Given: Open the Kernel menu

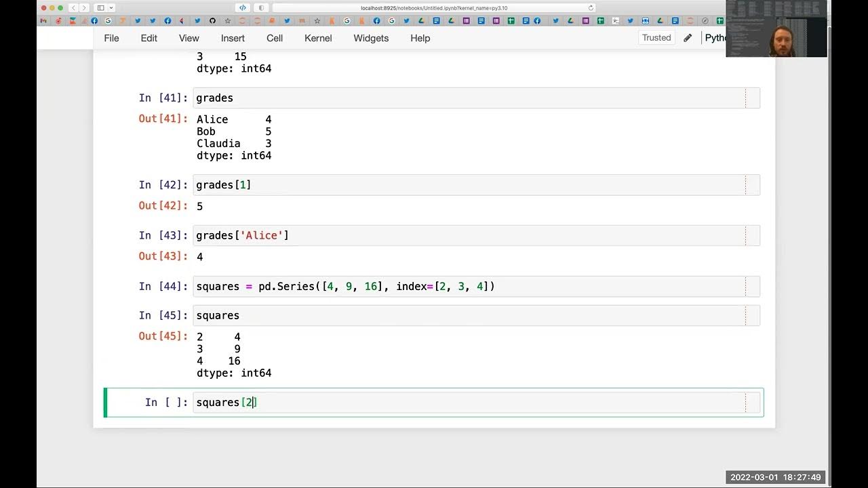Looking at the screenshot, I should (318, 38).
